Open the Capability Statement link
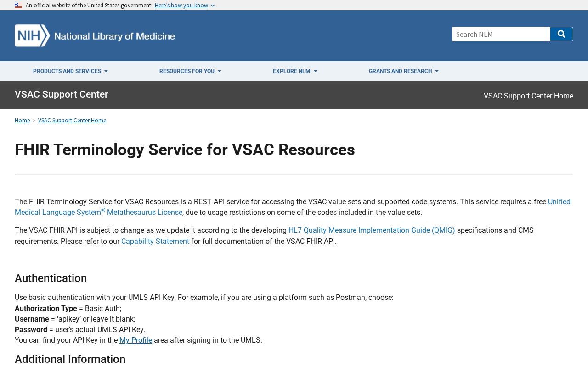 pos(155,241)
